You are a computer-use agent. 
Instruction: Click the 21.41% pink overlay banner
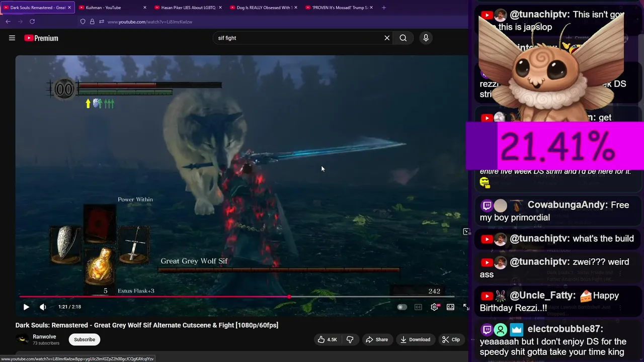[x=555, y=146]
